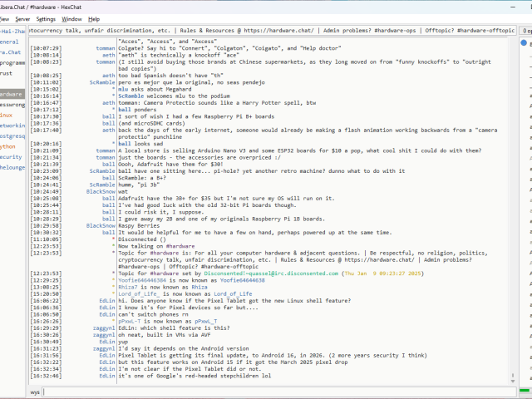Open the Settings menu
This screenshot has height=399, width=532.
[47, 18]
